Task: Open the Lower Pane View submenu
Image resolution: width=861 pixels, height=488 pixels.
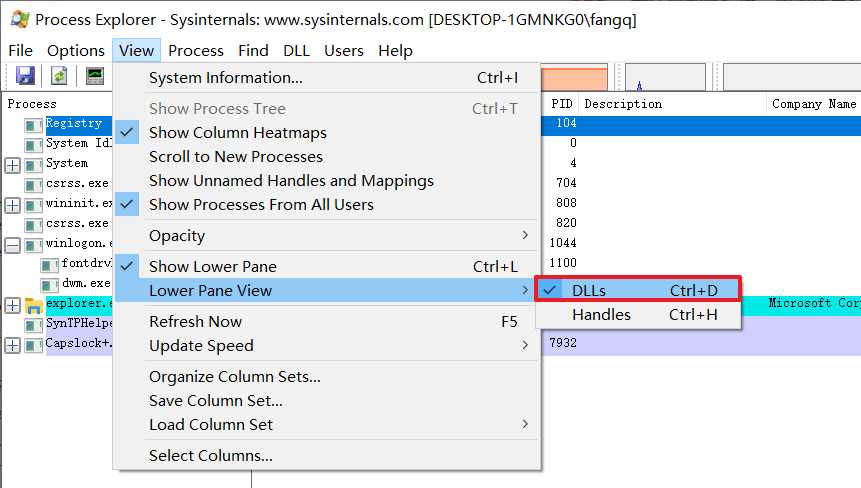Action: coord(326,290)
